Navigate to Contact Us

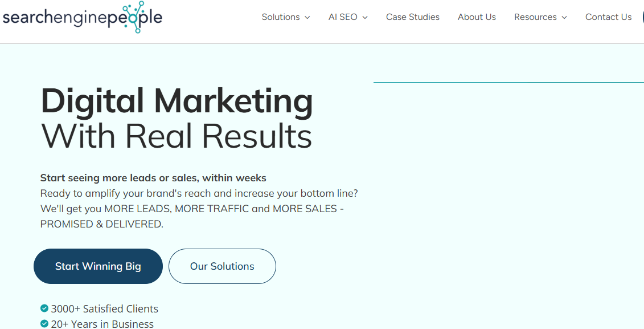(608, 17)
